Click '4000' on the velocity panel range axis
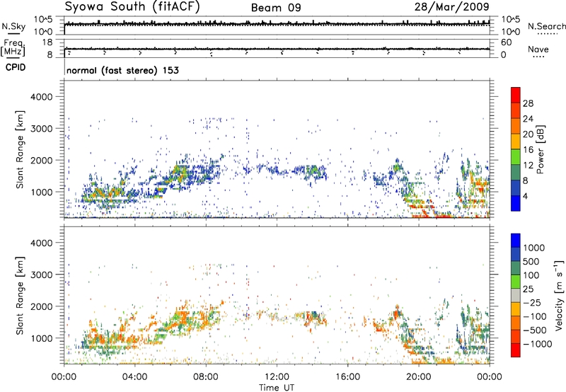Screen dimensions: 566x392 pyautogui.click(x=41, y=243)
